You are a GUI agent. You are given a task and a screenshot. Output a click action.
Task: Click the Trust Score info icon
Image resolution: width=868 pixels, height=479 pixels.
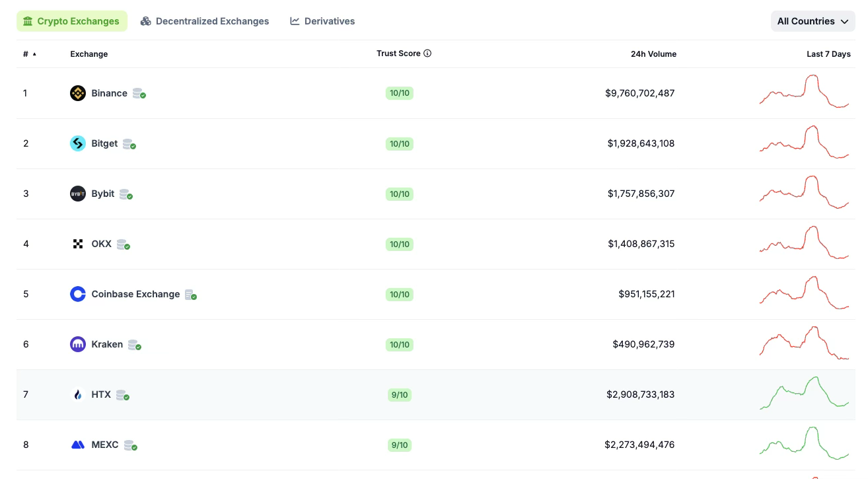click(x=427, y=54)
